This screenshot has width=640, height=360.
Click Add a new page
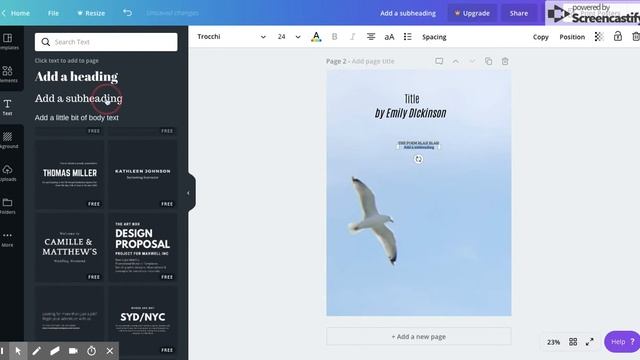[418, 337]
